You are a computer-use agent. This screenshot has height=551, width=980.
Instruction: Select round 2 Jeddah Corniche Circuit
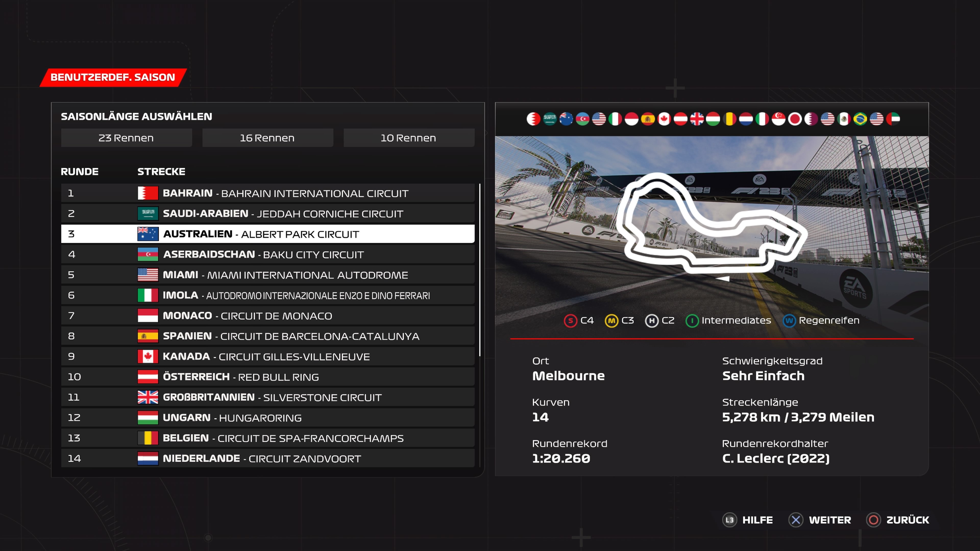pyautogui.click(x=268, y=214)
